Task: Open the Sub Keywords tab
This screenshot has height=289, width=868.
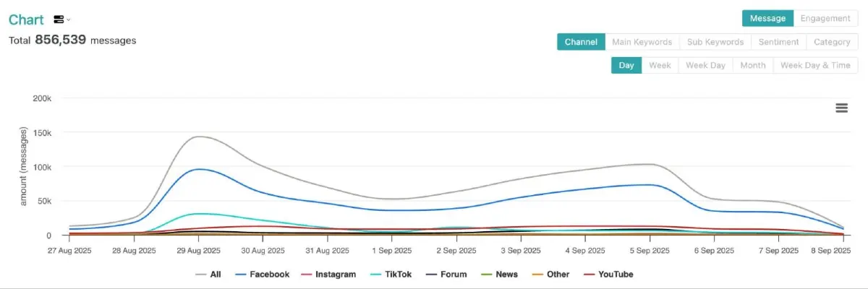Action: (x=715, y=42)
